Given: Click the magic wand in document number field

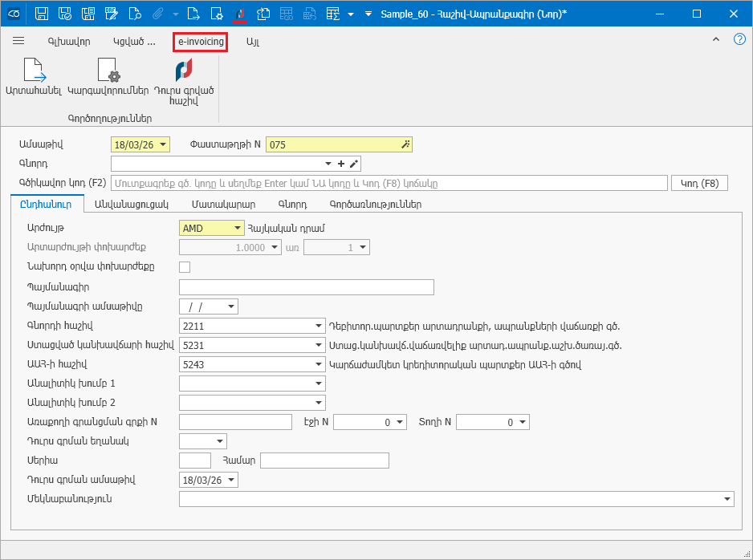Looking at the screenshot, I should [406, 144].
